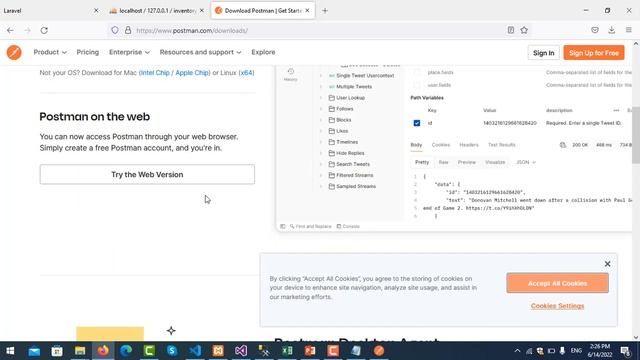Open the JSON format dropdown

tap(526, 162)
